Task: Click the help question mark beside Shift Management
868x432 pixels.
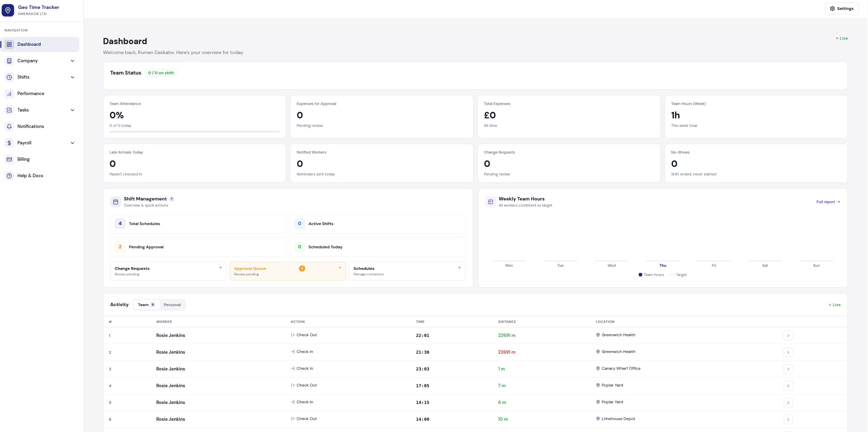Action: coord(172,199)
